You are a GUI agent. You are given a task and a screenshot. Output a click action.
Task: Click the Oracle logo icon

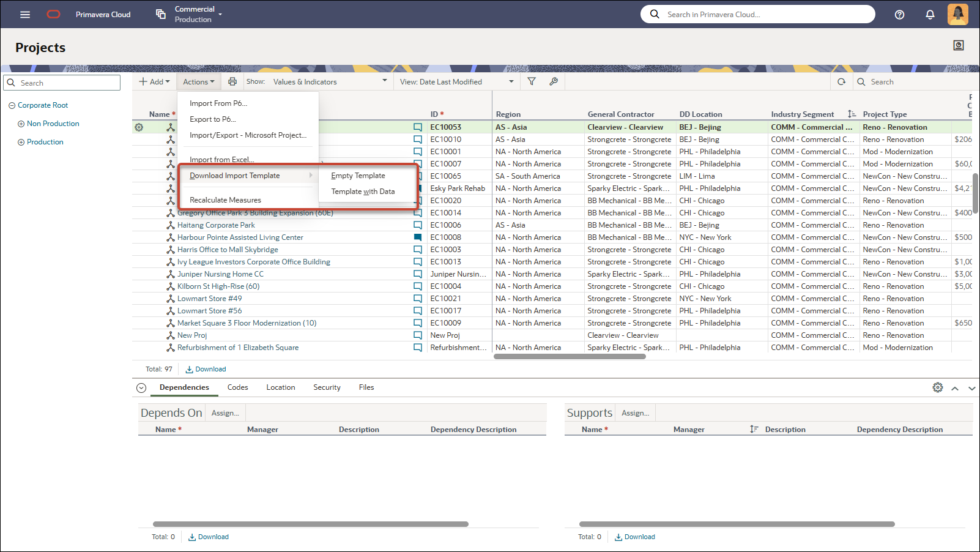point(54,14)
